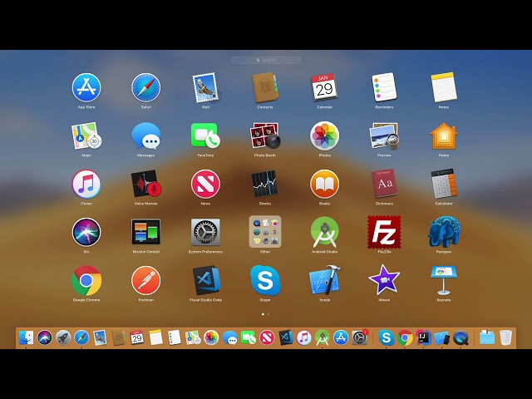Open the Trash in the Dock
Screen dimensions: 532x399
(505, 337)
